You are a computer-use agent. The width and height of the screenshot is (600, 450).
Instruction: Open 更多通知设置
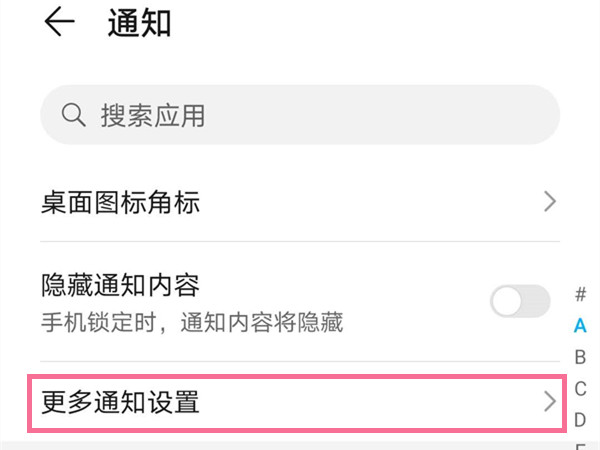point(120,403)
